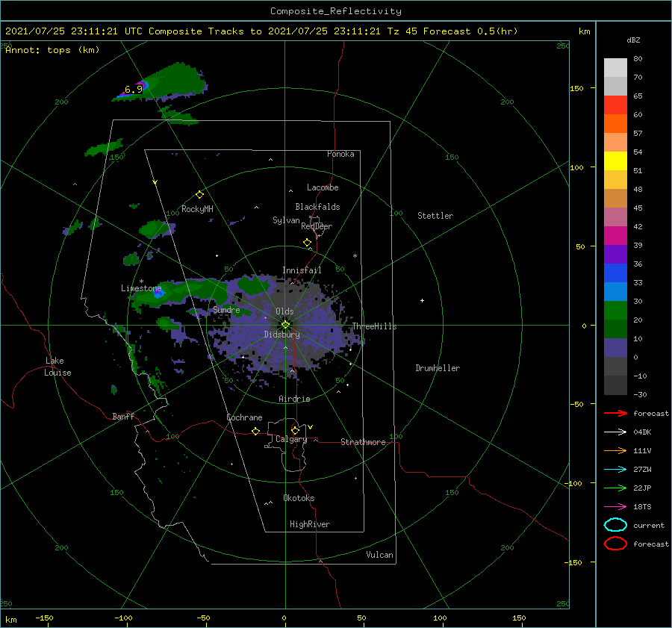Click the cyan current ellipse in legend
Screen dimensions: 672x628
click(x=615, y=525)
